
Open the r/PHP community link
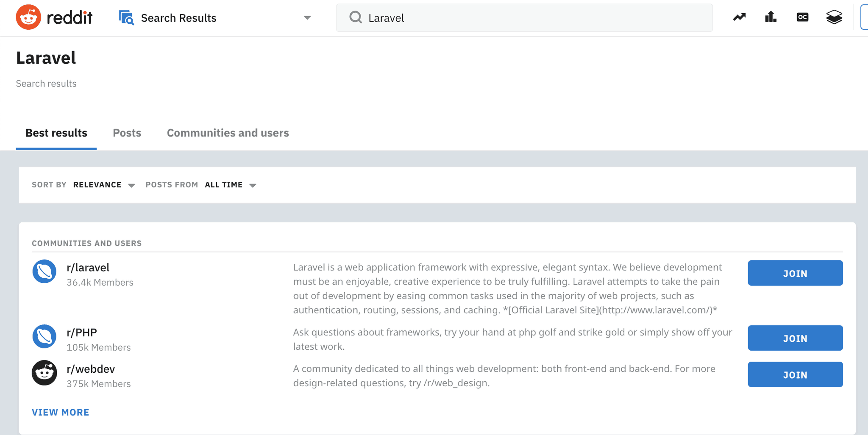[x=81, y=332]
